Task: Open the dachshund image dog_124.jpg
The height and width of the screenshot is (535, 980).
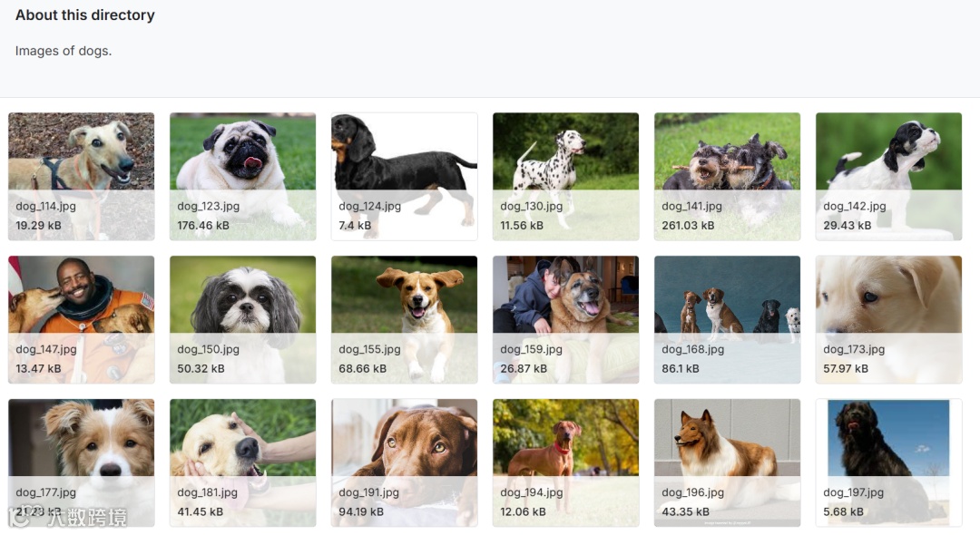Action: tap(405, 177)
